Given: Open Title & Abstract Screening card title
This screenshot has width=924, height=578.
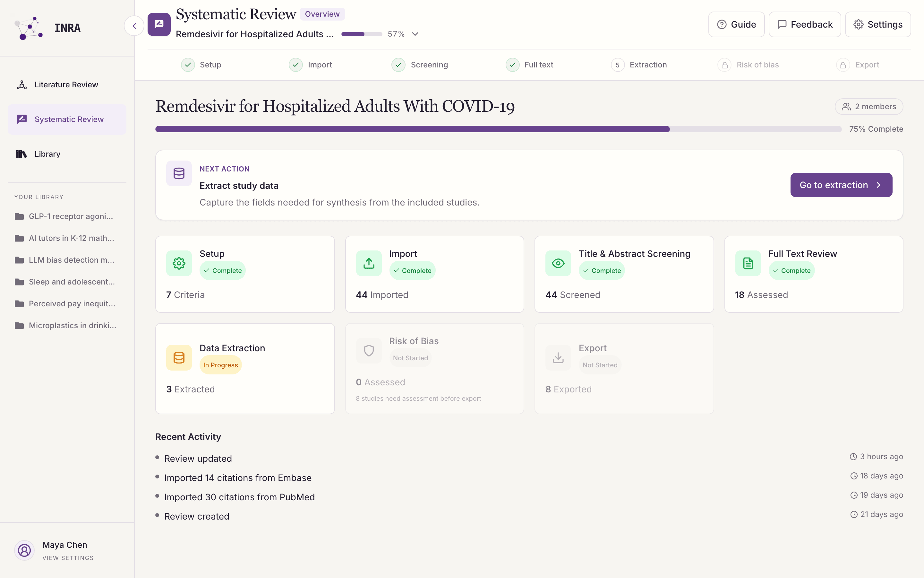Looking at the screenshot, I should 634,254.
